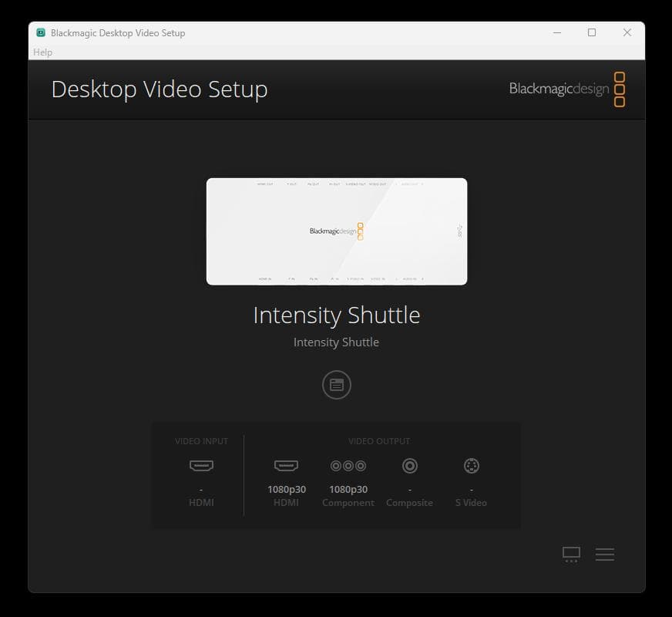This screenshot has height=617, width=672.
Task: Click the Intensity Shuttle subtitle label
Action: point(336,342)
